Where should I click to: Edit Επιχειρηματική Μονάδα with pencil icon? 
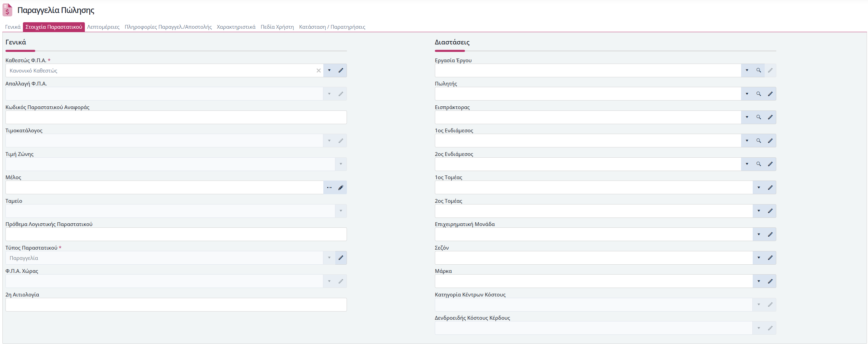tap(770, 234)
